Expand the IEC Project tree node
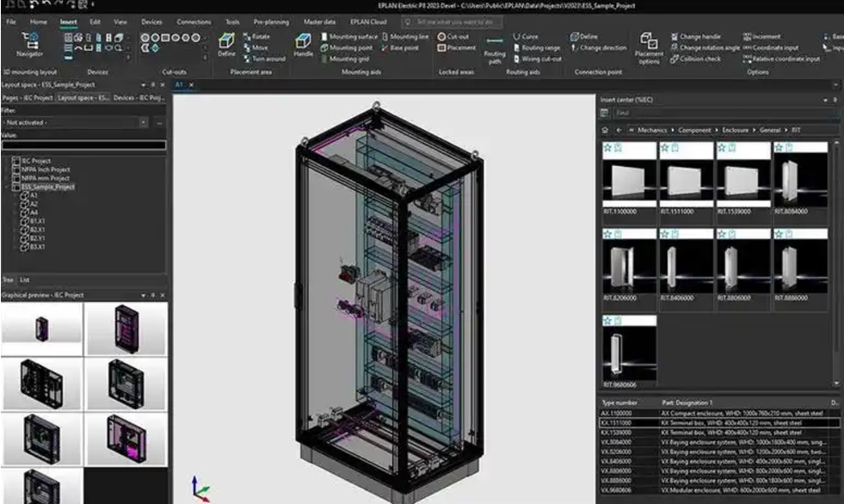 pyautogui.click(x=8, y=161)
